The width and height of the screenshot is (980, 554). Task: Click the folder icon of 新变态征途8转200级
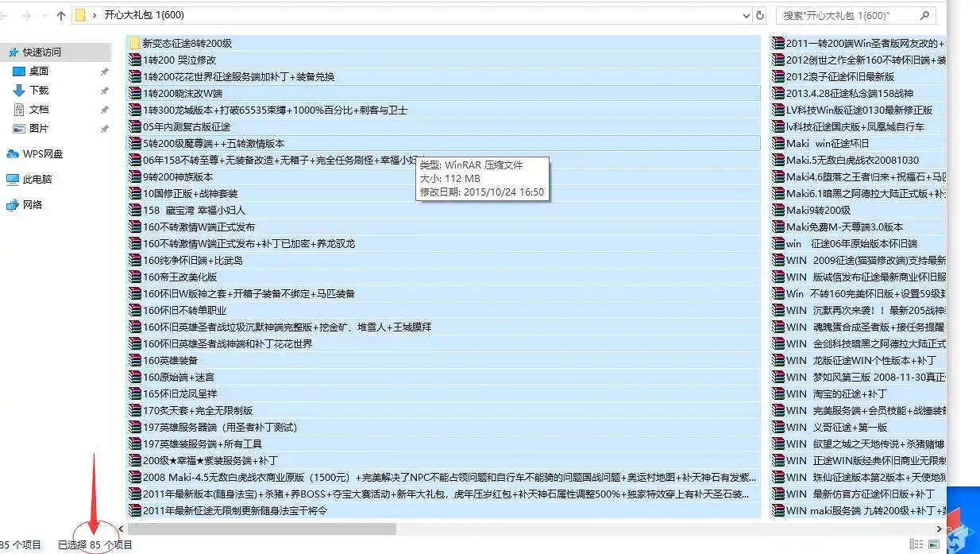[x=135, y=44]
